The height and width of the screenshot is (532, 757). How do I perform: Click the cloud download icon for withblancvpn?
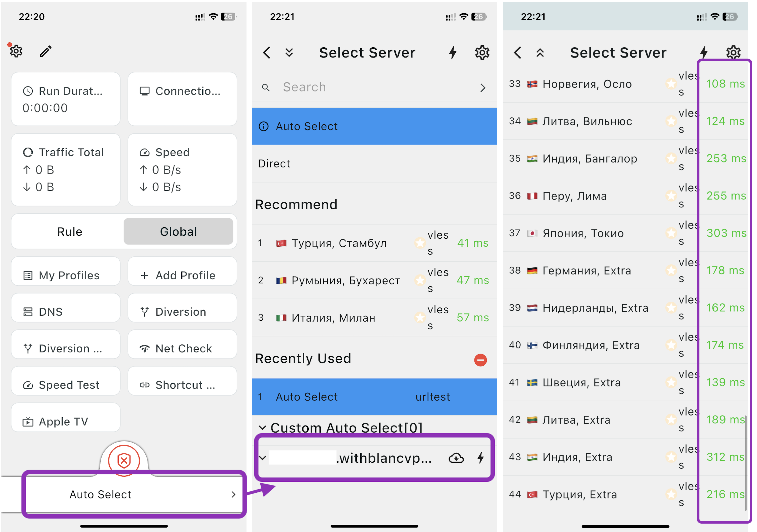(456, 458)
